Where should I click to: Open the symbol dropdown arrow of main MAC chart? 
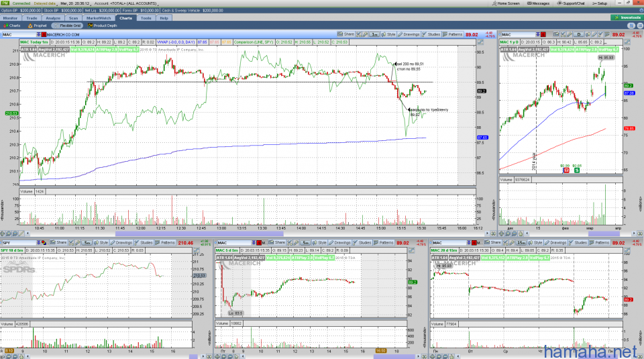click(x=39, y=34)
